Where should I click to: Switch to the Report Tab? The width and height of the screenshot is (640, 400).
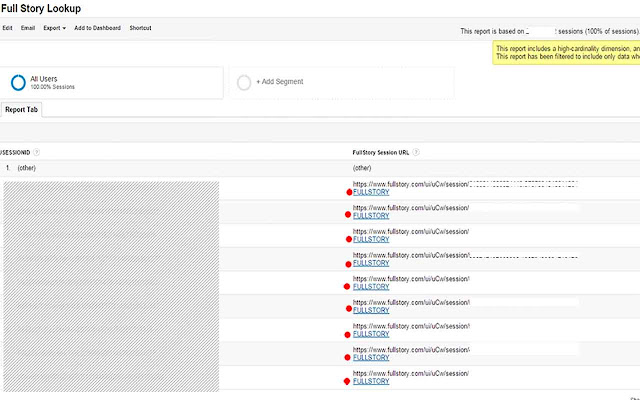21,110
